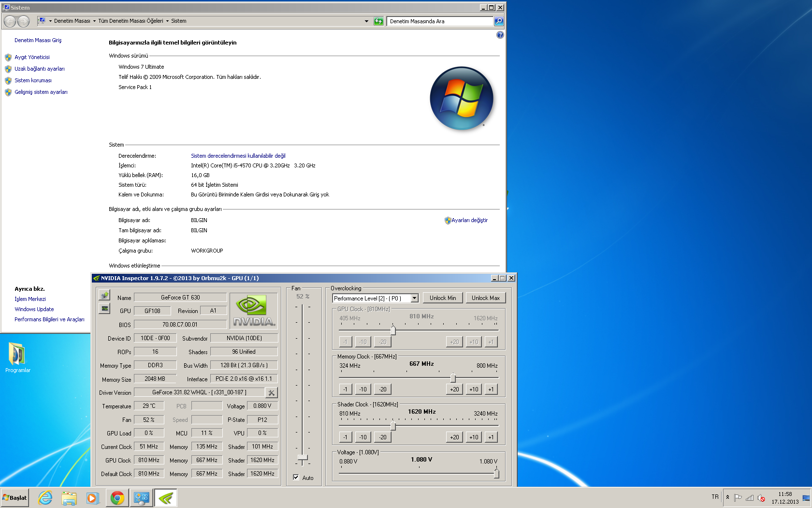The height and width of the screenshot is (508, 812).
Task: Click the Memory Clock slider handle
Action: click(x=453, y=378)
